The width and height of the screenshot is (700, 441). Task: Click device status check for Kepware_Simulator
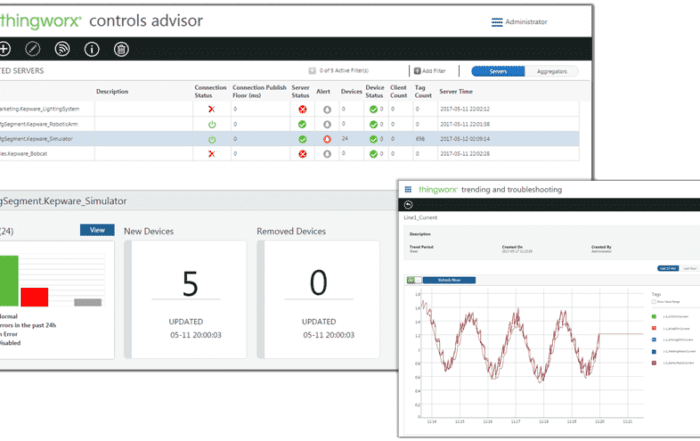(373, 139)
